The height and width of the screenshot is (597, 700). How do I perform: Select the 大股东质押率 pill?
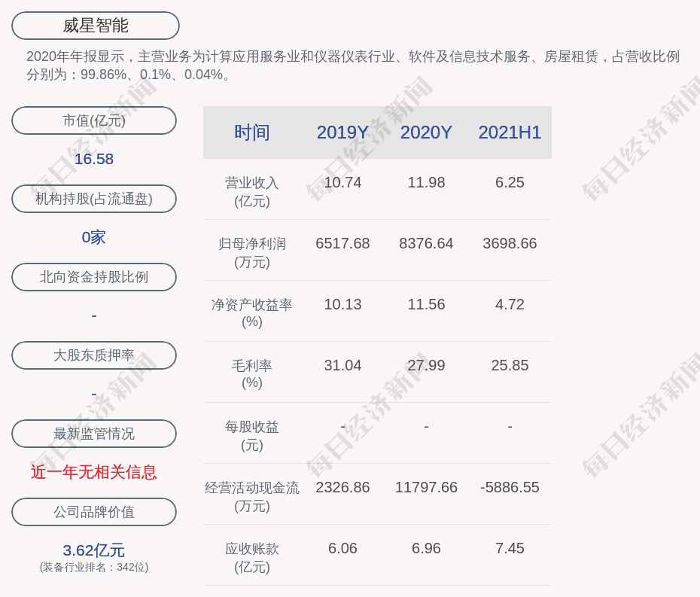click(x=94, y=355)
